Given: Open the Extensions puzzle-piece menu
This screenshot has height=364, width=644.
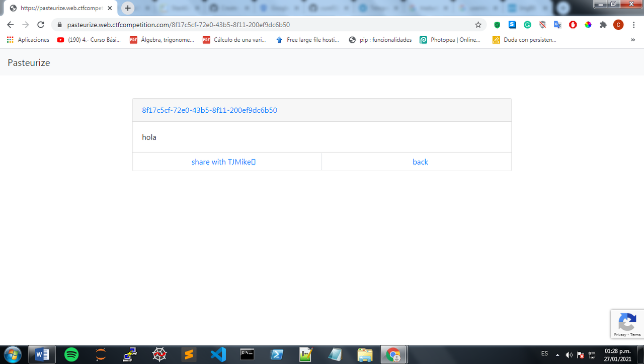Looking at the screenshot, I should pos(603,25).
